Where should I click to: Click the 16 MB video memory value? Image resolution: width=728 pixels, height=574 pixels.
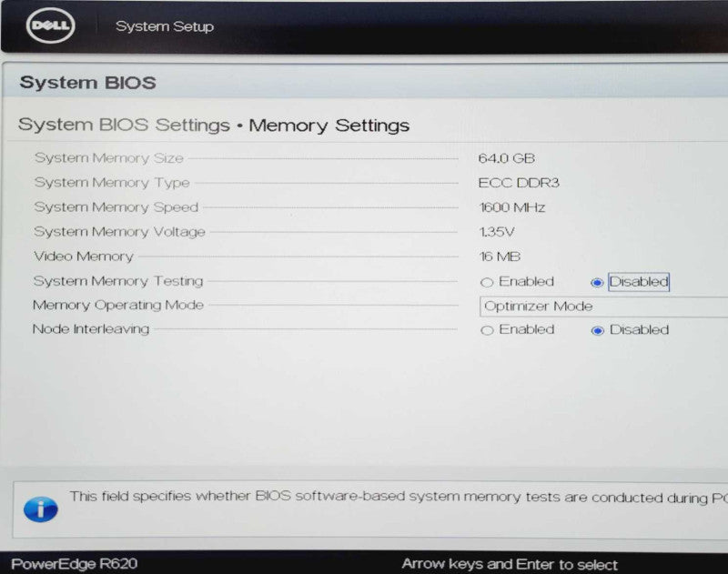(x=500, y=257)
